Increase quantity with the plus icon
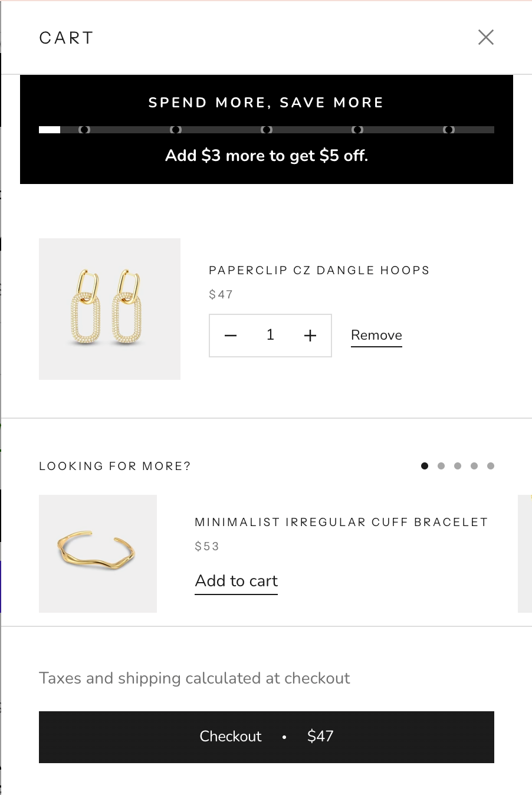Image resolution: width=532 pixels, height=795 pixels. pyautogui.click(x=310, y=336)
